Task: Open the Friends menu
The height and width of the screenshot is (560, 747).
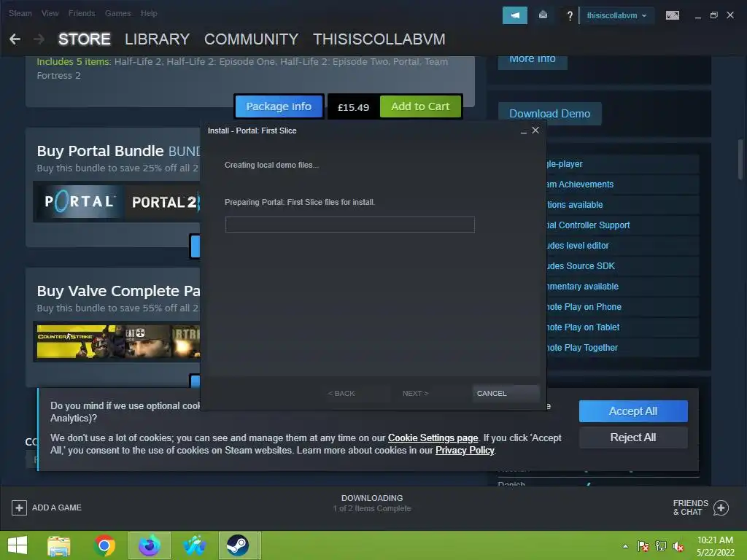Action: pyautogui.click(x=82, y=13)
